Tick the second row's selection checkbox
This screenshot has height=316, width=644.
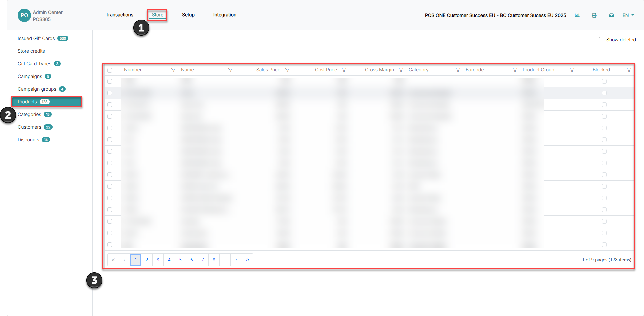(x=110, y=93)
